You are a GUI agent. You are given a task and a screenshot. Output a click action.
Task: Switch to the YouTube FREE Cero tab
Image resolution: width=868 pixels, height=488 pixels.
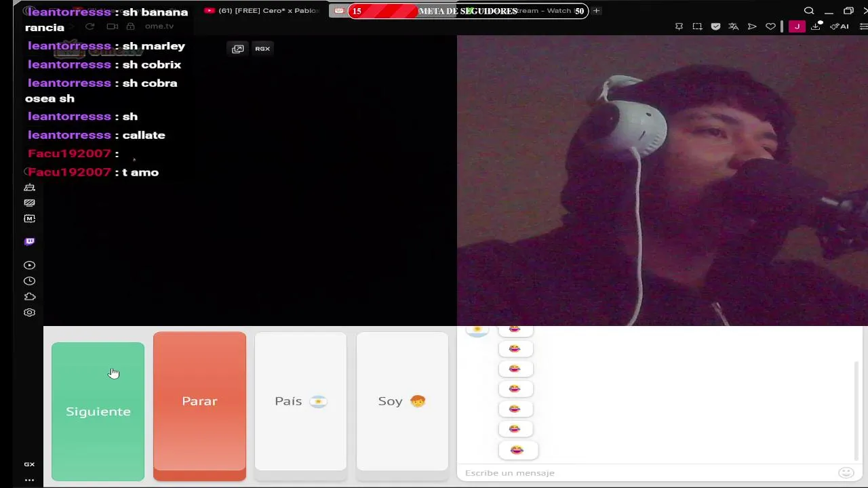click(262, 11)
